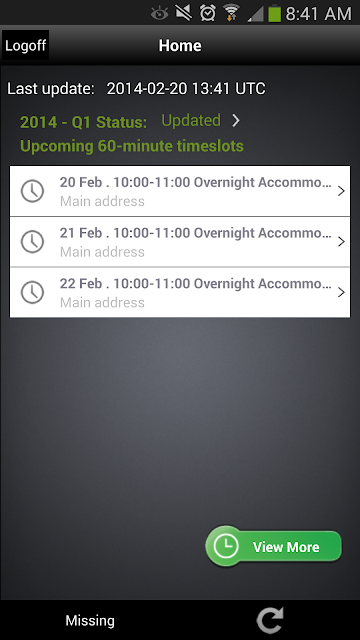Expand the Q1 Status chevron next to Updated
360x640 pixels.
[236, 120]
